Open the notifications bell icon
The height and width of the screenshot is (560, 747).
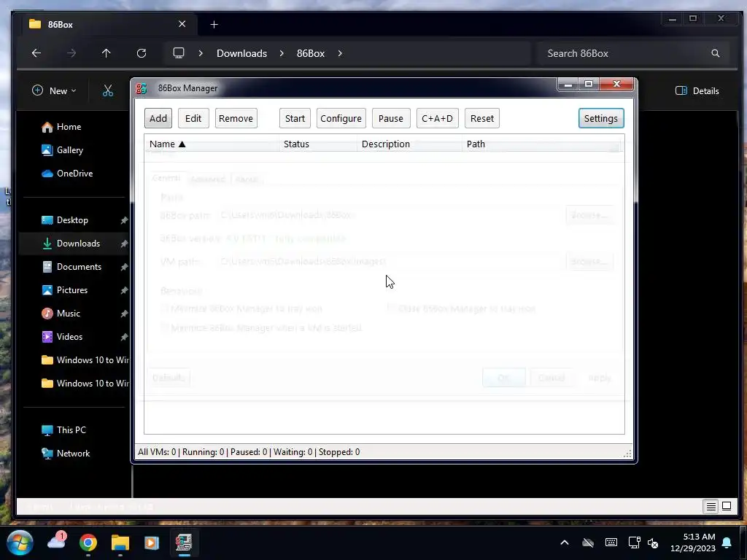pyautogui.click(x=727, y=542)
